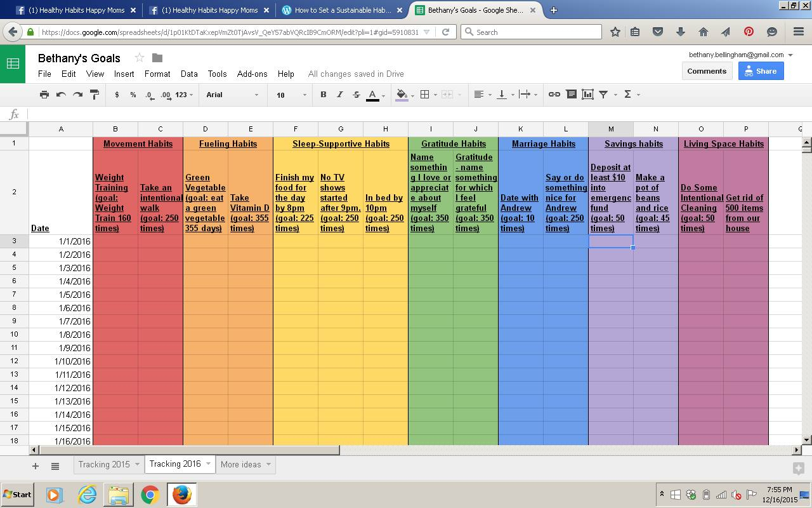
Task: Click the insert comment icon
Action: tap(571, 95)
